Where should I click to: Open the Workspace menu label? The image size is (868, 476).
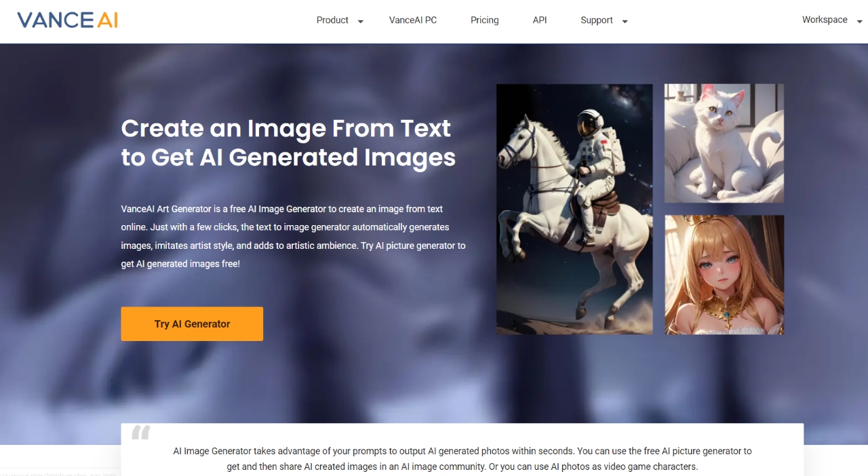click(x=825, y=20)
